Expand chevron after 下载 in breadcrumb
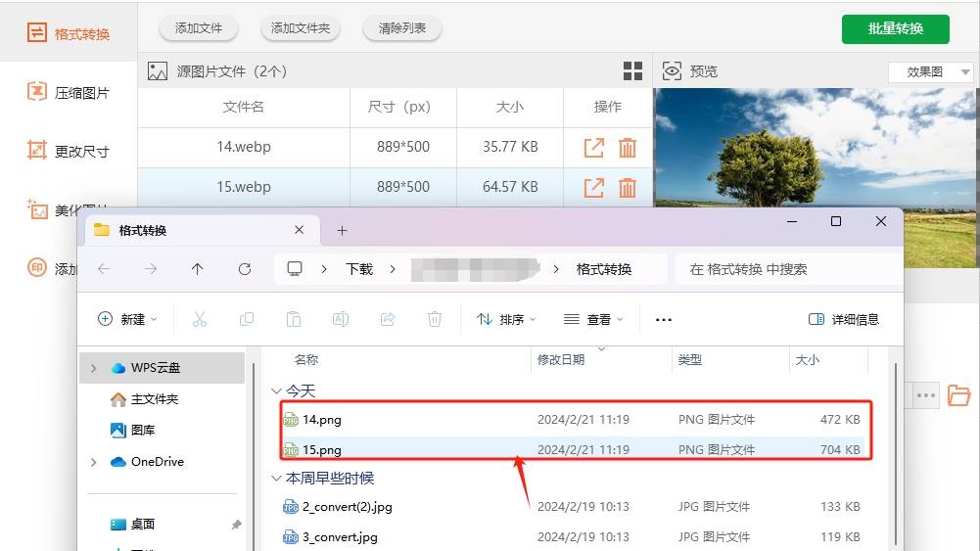This screenshot has height=551, width=980. pos(393,269)
